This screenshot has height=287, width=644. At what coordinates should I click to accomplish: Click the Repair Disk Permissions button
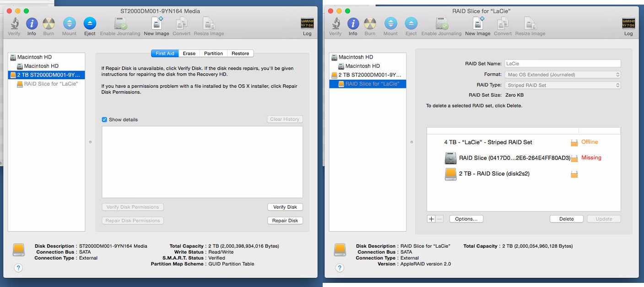[x=133, y=221]
